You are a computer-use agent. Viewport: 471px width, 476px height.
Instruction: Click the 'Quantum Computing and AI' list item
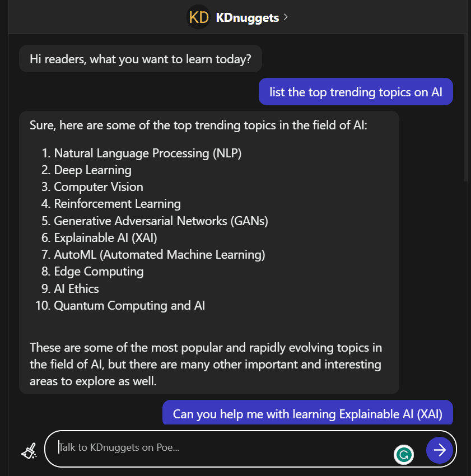tap(129, 306)
